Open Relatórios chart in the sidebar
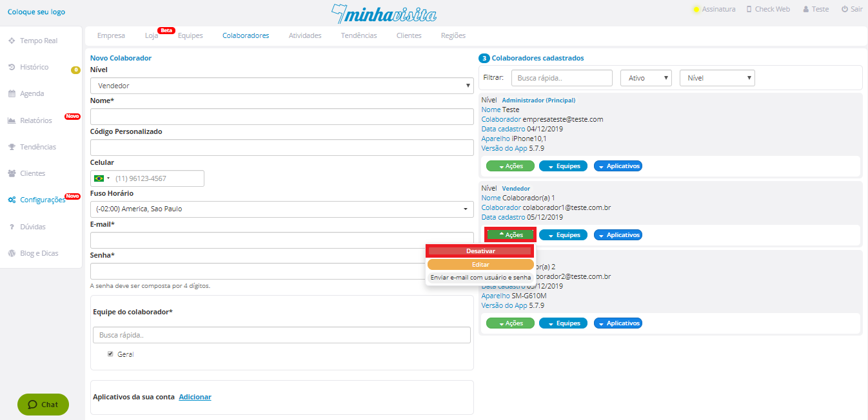 (x=35, y=120)
